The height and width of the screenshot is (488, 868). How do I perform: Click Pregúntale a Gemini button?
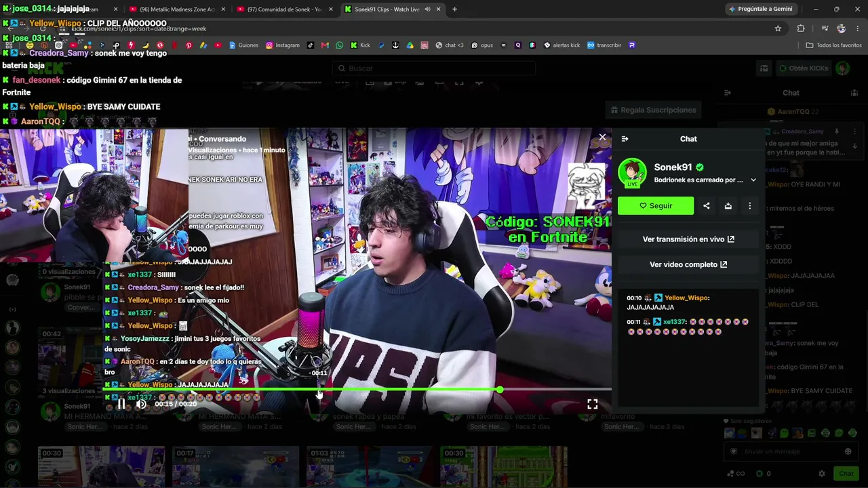point(761,9)
